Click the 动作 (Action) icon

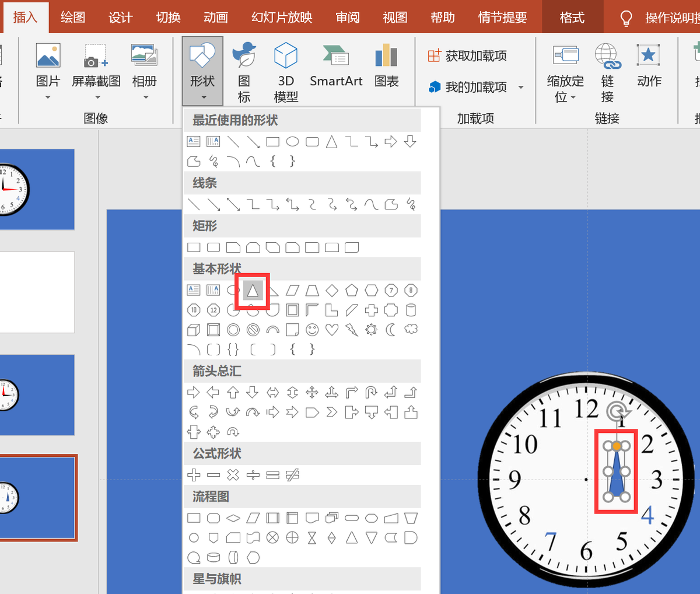tap(649, 64)
